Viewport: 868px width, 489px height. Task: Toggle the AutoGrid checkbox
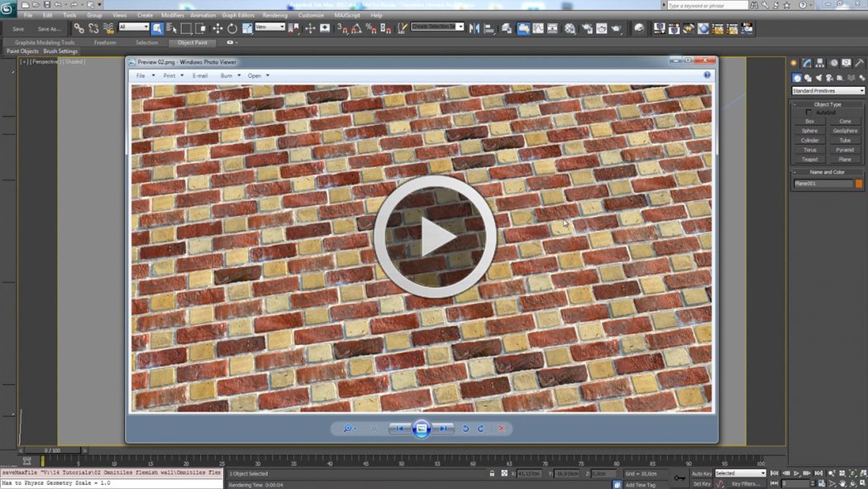pyautogui.click(x=808, y=113)
